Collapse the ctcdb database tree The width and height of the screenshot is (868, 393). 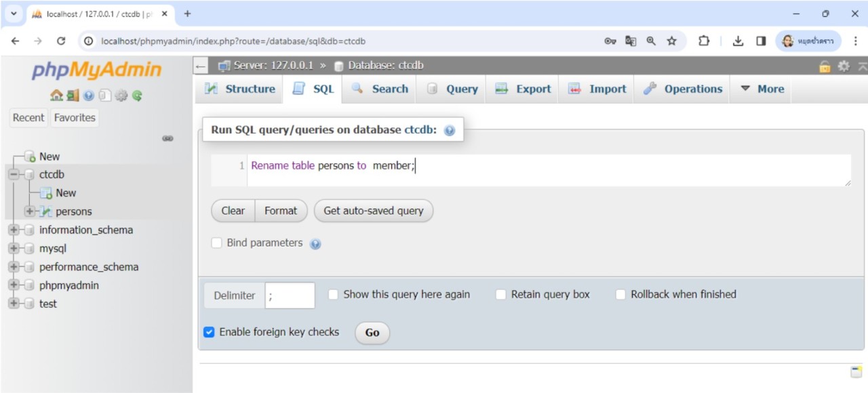14,175
